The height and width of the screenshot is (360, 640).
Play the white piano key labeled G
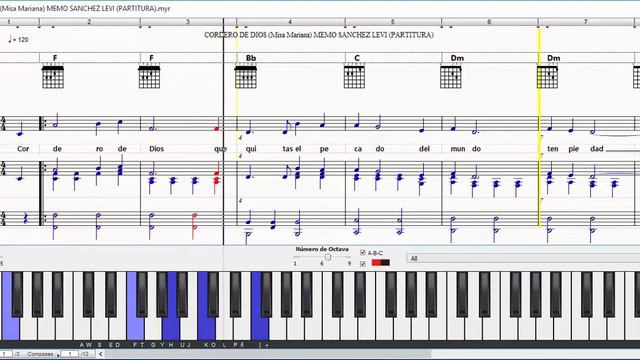(x=153, y=329)
